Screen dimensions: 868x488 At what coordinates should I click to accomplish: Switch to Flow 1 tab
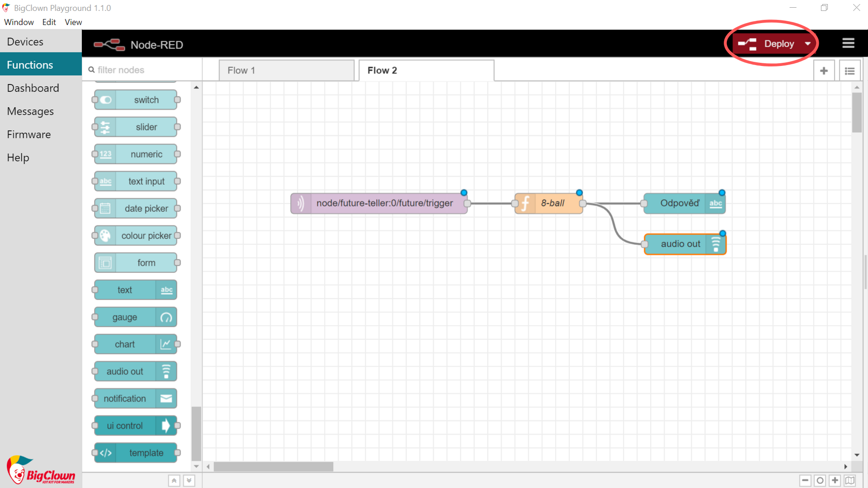[x=287, y=70]
